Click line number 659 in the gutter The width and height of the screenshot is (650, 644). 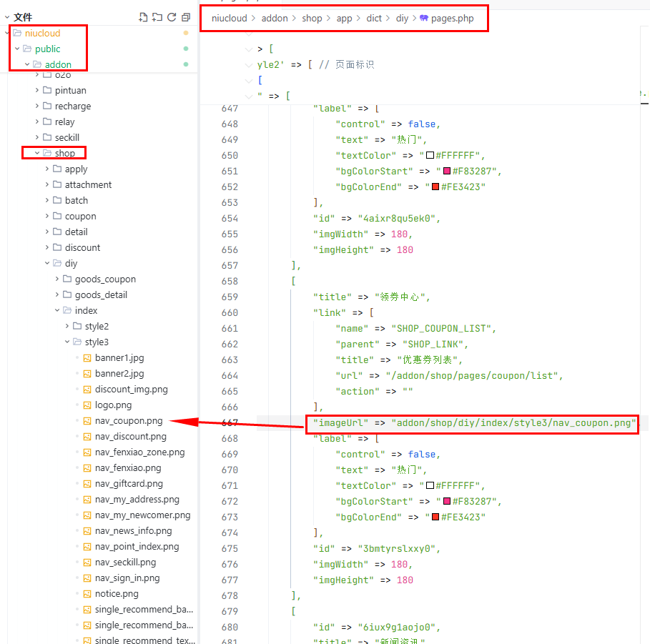point(230,297)
